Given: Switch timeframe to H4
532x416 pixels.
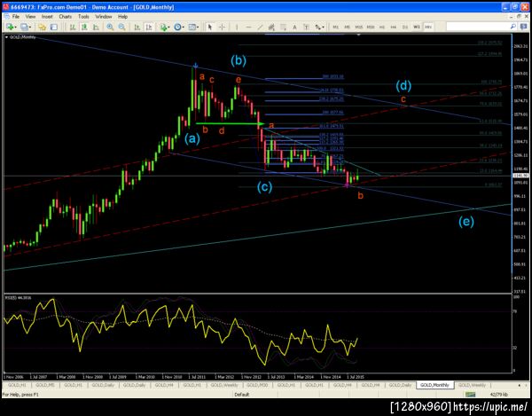Looking at the screenshot, I should pos(393,27).
